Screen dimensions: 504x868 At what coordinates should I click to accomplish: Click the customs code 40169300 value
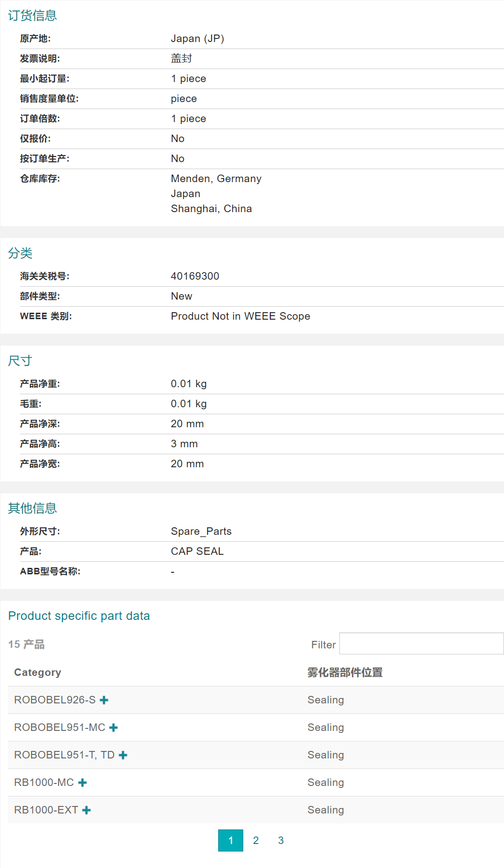(x=195, y=276)
